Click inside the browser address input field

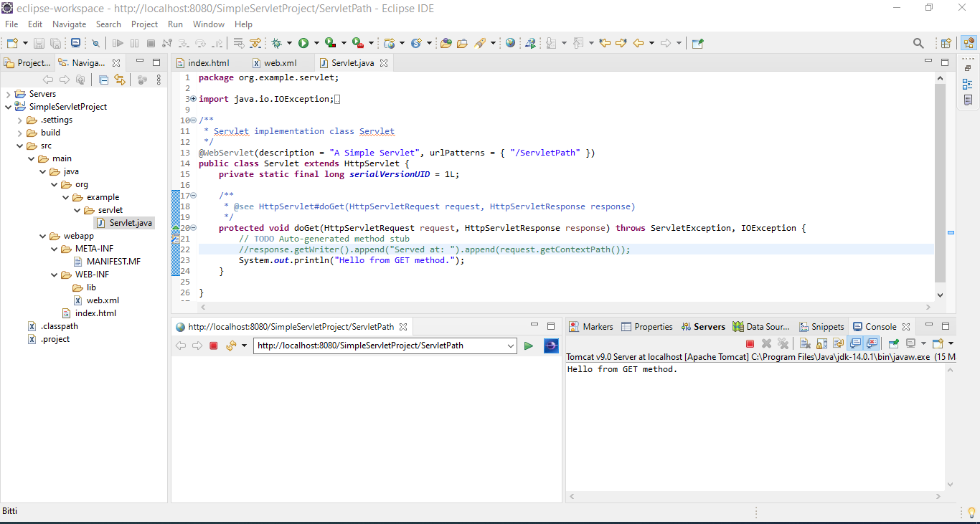click(380, 345)
